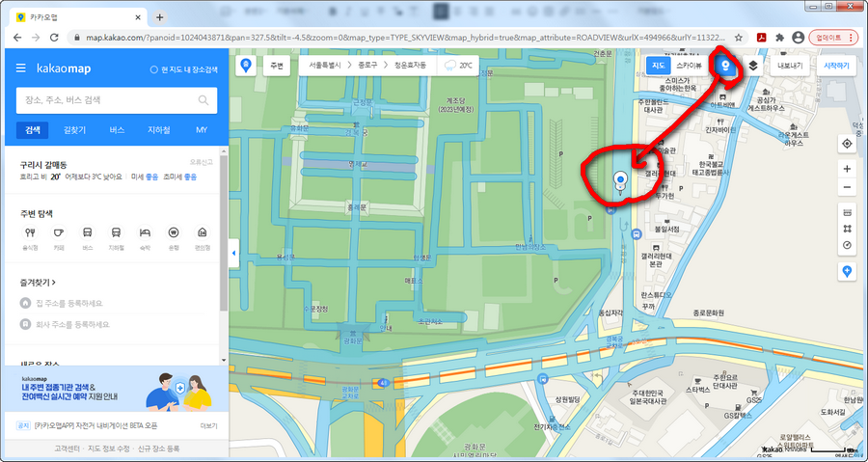Open the 지도 정보 수정 link
The width and height of the screenshot is (868, 462).
[x=109, y=448]
